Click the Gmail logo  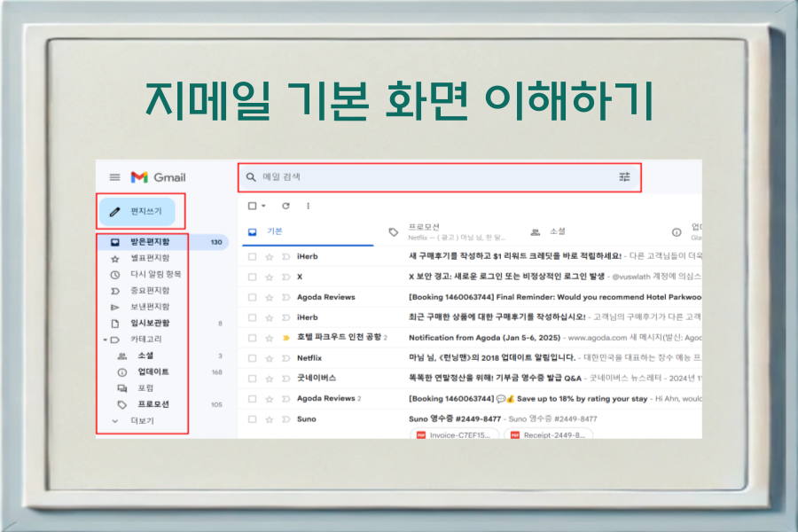coord(159,177)
